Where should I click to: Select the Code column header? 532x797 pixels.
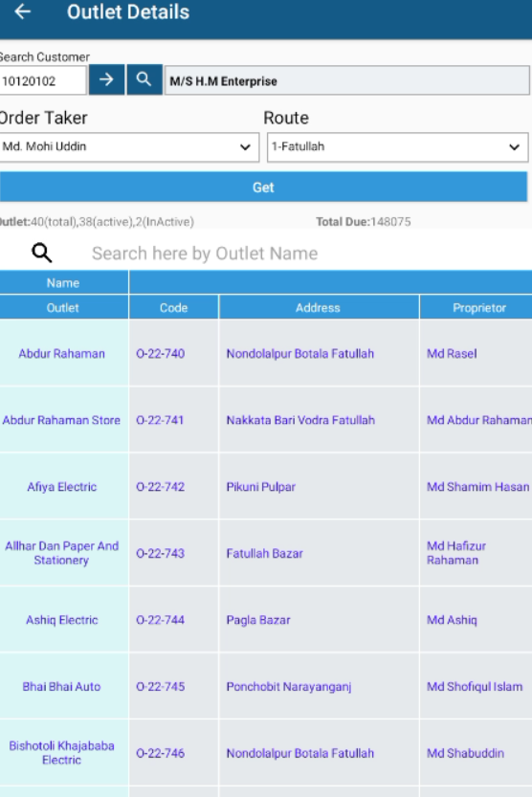click(x=174, y=308)
